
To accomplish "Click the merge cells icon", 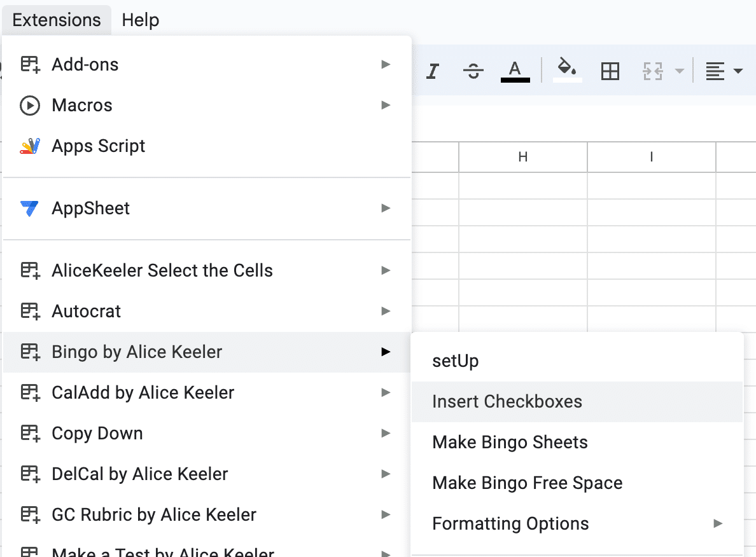I will coord(654,71).
